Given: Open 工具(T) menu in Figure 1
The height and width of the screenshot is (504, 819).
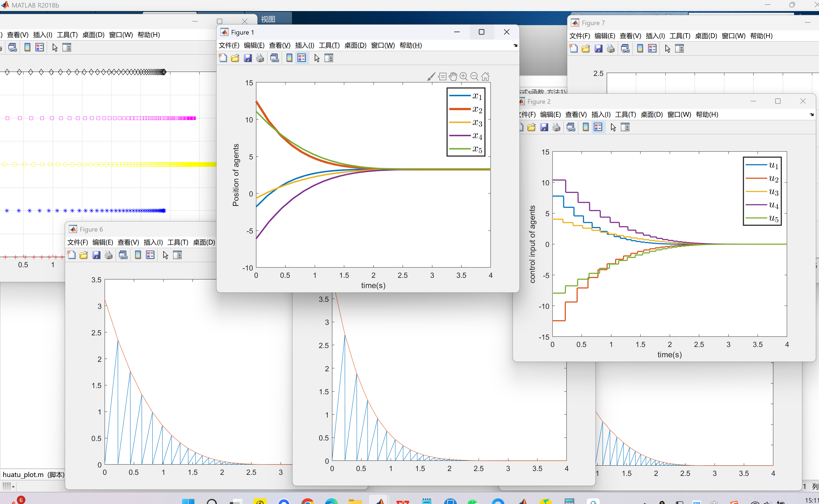Looking at the screenshot, I should [329, 45].
